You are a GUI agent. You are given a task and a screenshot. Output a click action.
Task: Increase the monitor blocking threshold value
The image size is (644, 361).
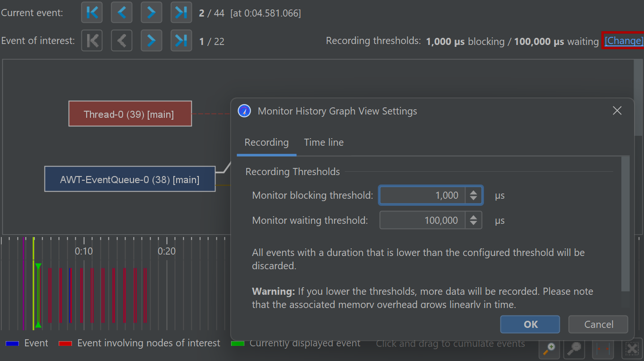[473, 192]
